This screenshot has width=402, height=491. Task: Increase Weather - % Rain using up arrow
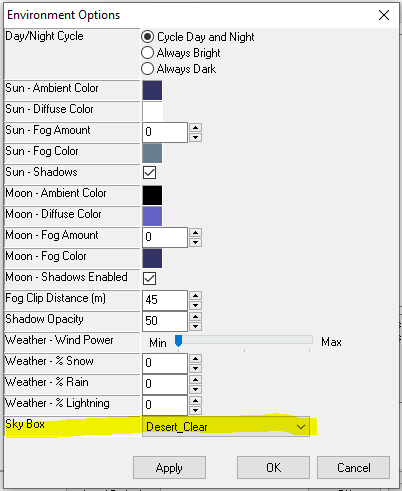[x=195, y=380]
